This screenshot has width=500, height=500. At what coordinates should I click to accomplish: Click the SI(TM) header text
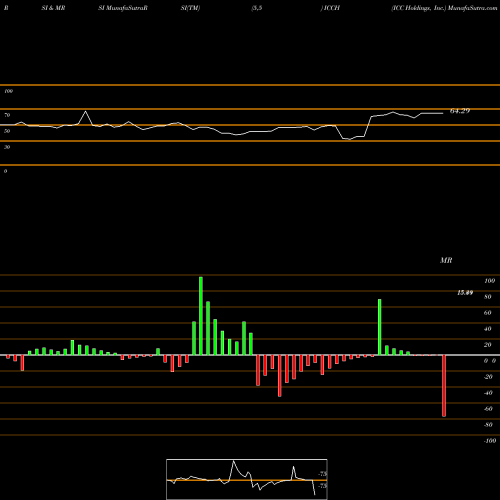click(x=190, y=8)
